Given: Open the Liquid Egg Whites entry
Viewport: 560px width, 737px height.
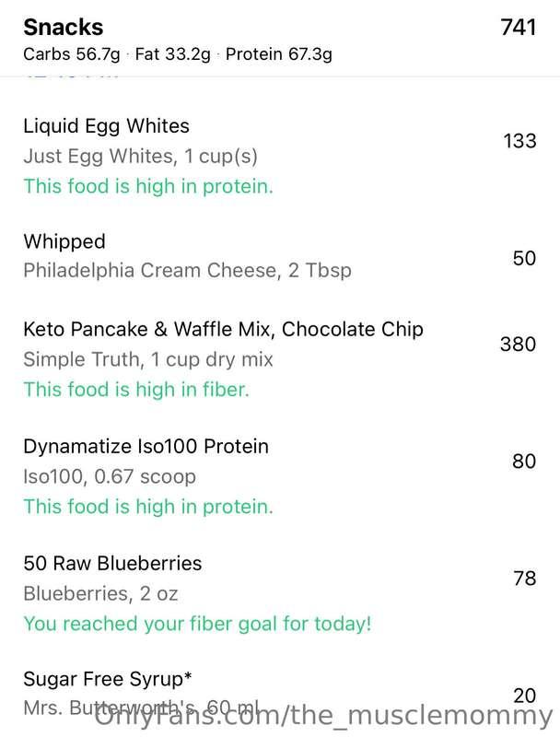Looking at the screenshot, I should pyautogui.click(x=280, y=156).
